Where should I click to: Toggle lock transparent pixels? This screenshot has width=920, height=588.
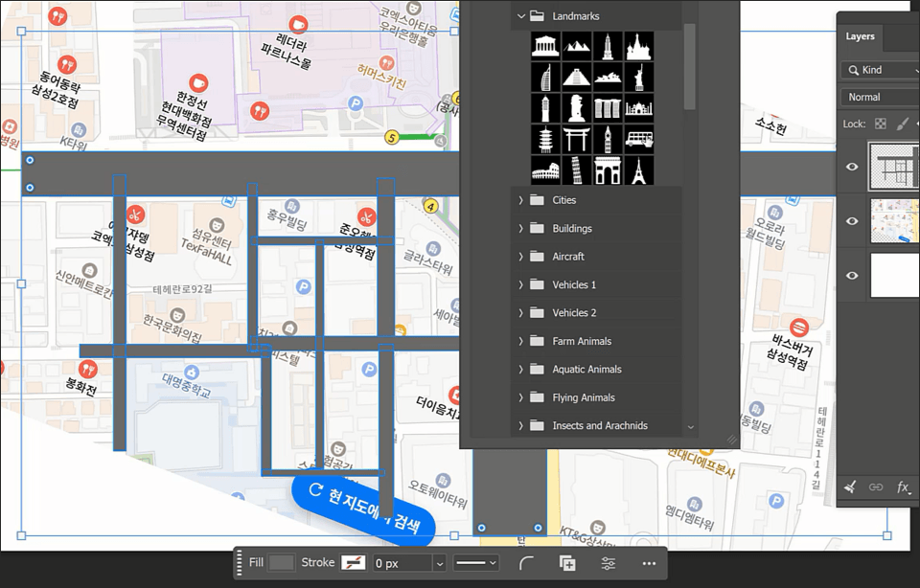(x=881, y=124)
